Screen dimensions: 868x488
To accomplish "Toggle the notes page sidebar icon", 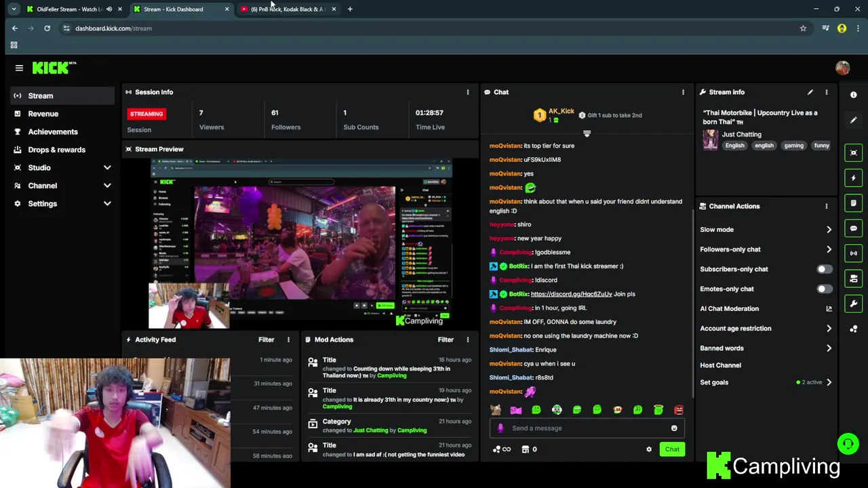I will click(x=854, y=203).
